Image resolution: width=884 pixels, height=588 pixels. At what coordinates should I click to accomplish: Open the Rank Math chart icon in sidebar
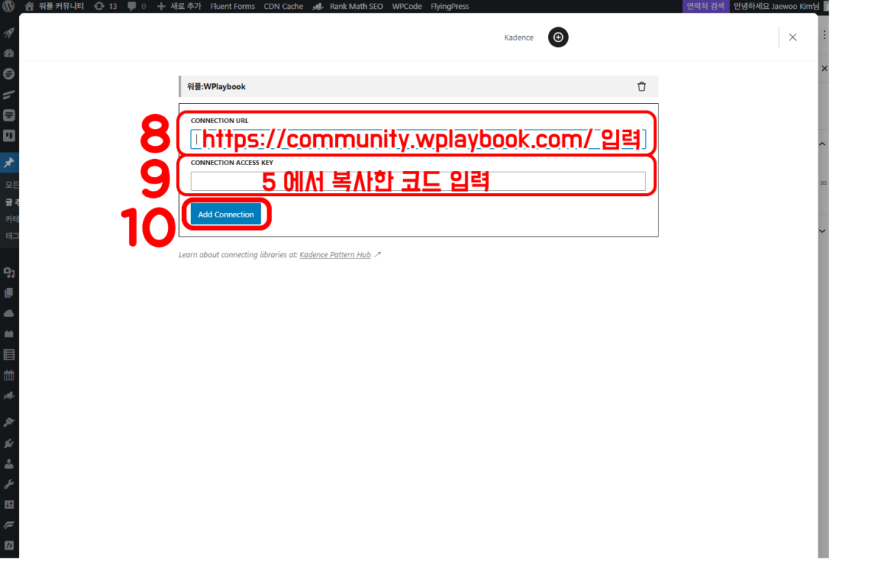[x=9, y=396]
